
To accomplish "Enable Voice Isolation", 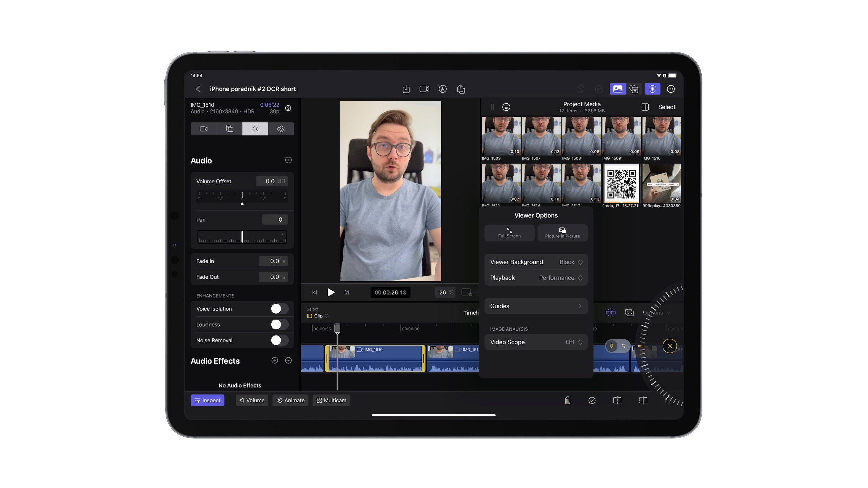I will coord(280,309).
